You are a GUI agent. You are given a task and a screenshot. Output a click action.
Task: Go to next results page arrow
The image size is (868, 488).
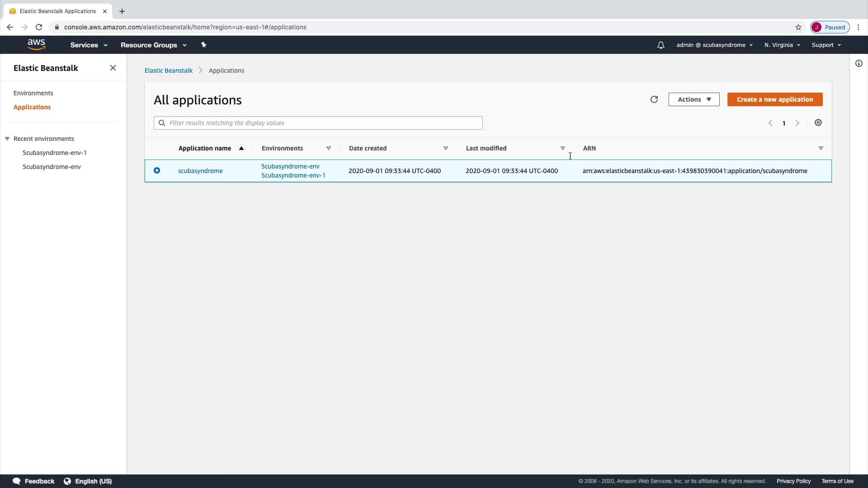[797, 123]
